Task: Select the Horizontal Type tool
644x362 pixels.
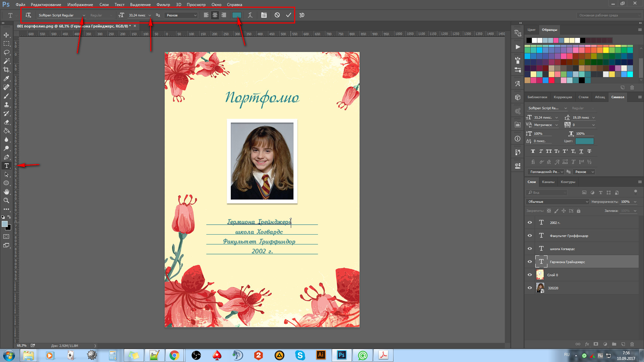Action: click(x=6, y=166)
